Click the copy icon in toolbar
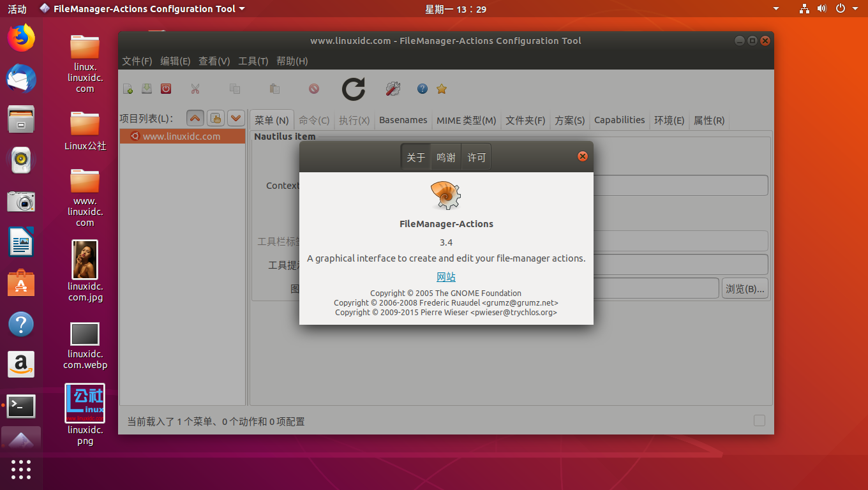This screenshot has width=868, height=490. point(235,89)
